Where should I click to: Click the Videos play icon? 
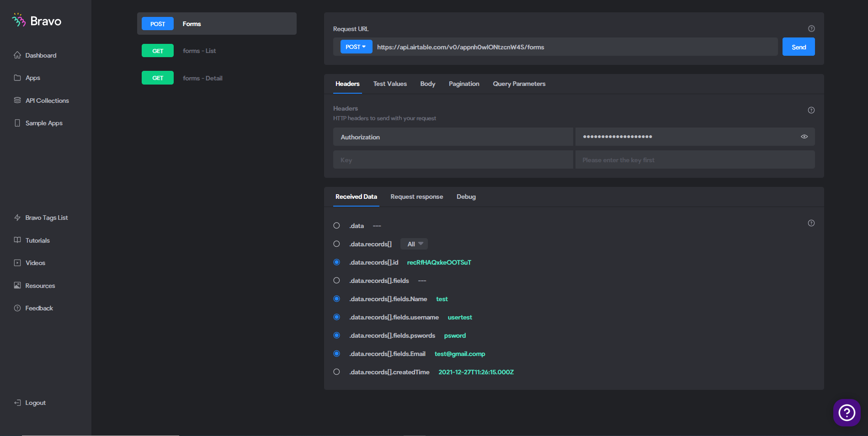[x=17, y=263]
